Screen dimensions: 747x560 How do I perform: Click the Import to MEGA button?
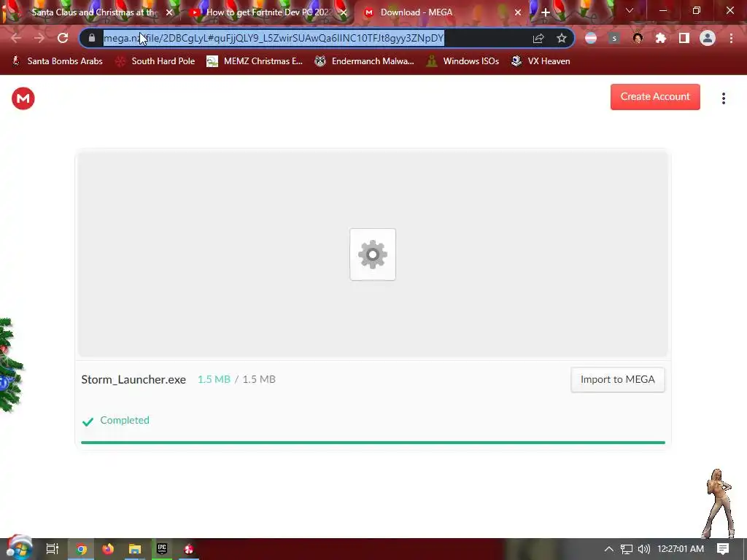pos(617,379)
